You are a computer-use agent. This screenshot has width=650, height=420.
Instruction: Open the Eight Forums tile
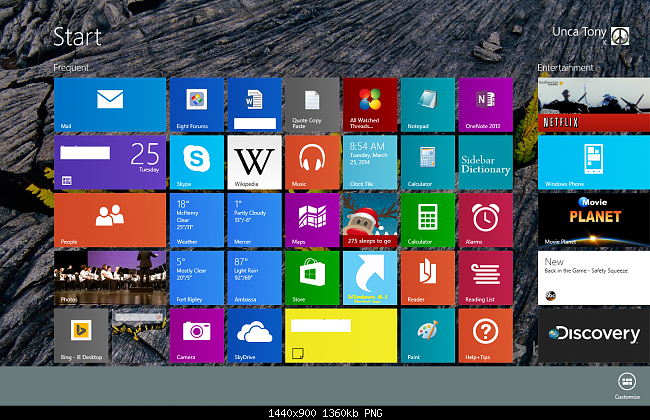pyautogui.click(x=197, y=105)
